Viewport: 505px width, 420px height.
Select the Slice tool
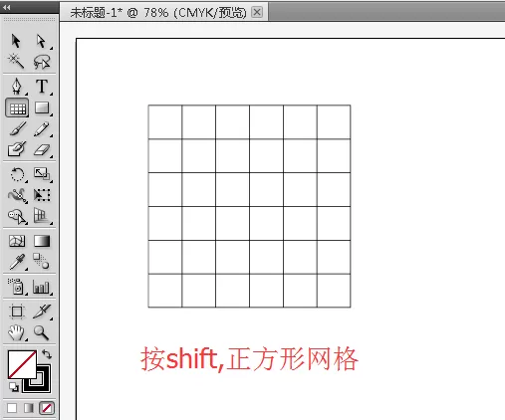click(x=42, y=312)
